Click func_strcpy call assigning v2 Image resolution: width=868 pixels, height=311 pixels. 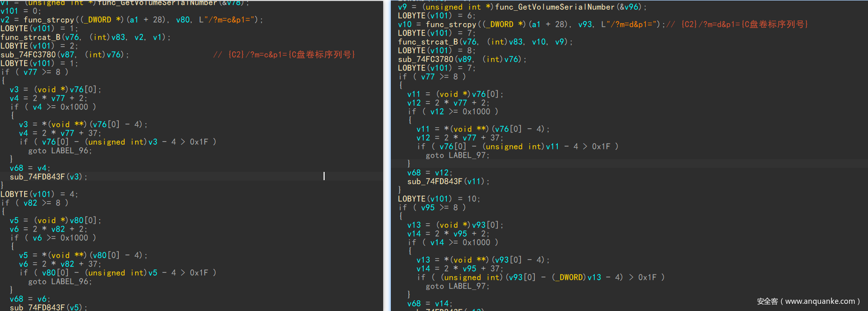(x=49, y=20)
